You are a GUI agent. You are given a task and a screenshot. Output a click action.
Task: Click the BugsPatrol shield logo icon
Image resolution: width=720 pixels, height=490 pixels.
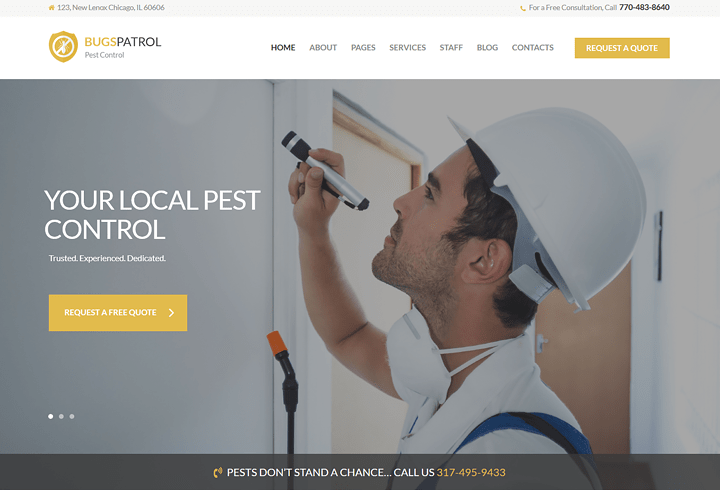(63, 47)
